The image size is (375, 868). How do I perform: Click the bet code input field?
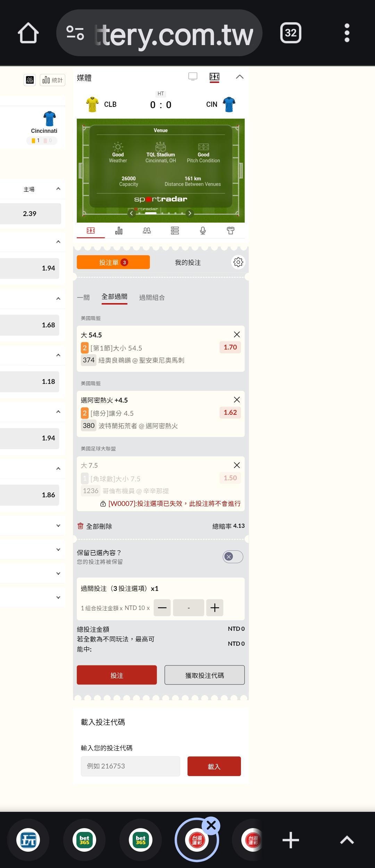tap(131, 766)
